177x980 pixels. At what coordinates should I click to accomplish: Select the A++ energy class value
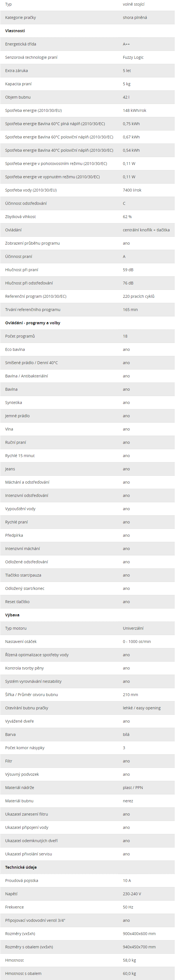126,44
